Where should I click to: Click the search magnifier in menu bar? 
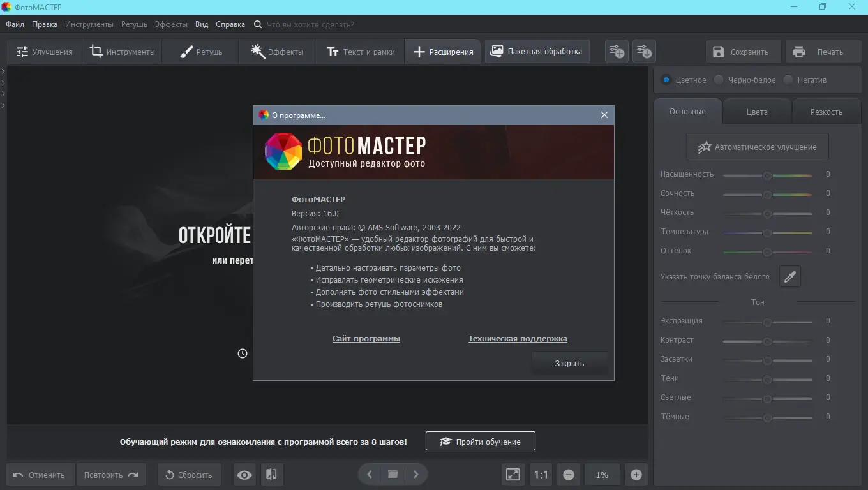(258, 24)
